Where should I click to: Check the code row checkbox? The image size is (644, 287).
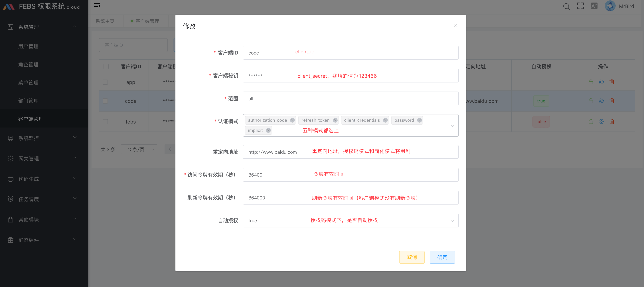[x=105, y=101]
